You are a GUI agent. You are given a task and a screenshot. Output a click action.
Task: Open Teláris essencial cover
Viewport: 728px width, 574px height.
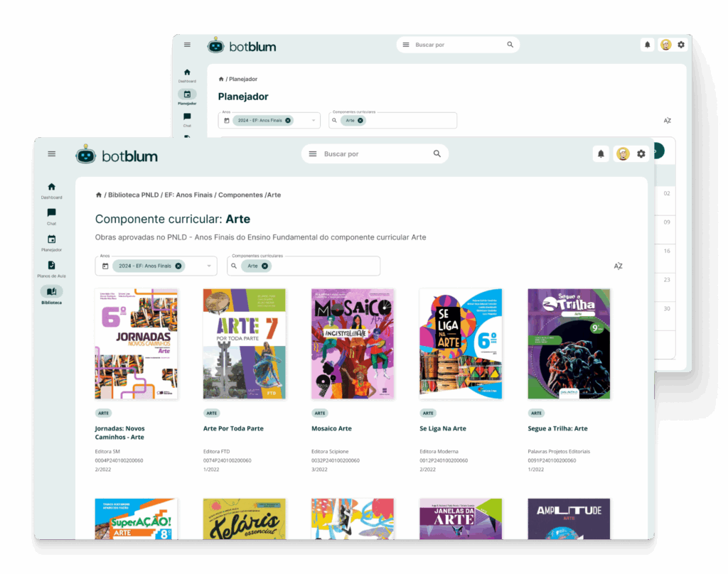click(x=245, y=519)
